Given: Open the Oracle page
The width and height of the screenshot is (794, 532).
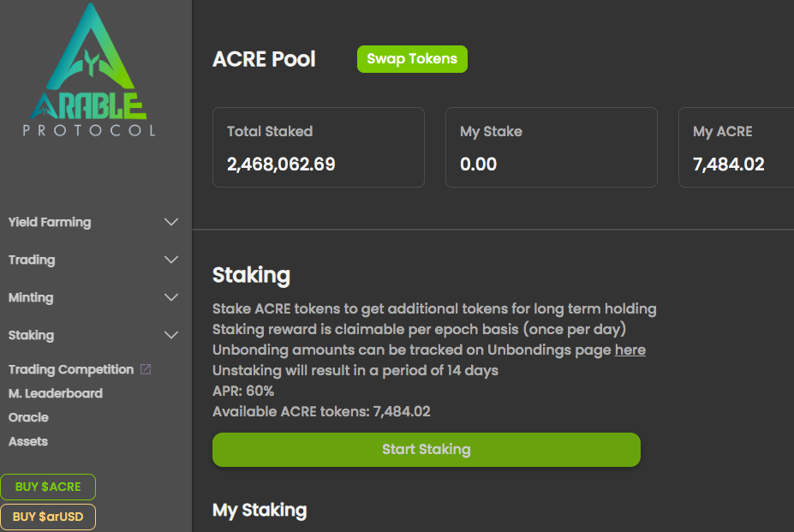Looking at the screenshot, I should pyautogui.click(x=28, y=417).
